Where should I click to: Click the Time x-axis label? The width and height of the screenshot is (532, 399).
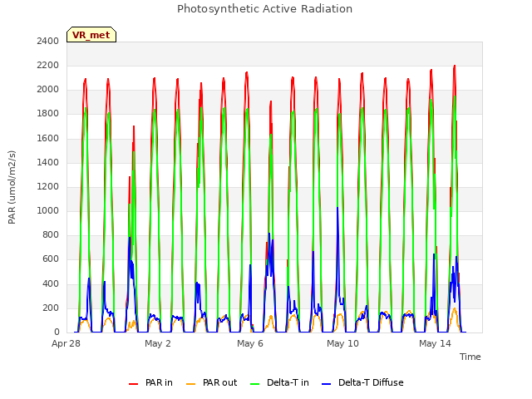pyautogui.click(x=470, y=357)
